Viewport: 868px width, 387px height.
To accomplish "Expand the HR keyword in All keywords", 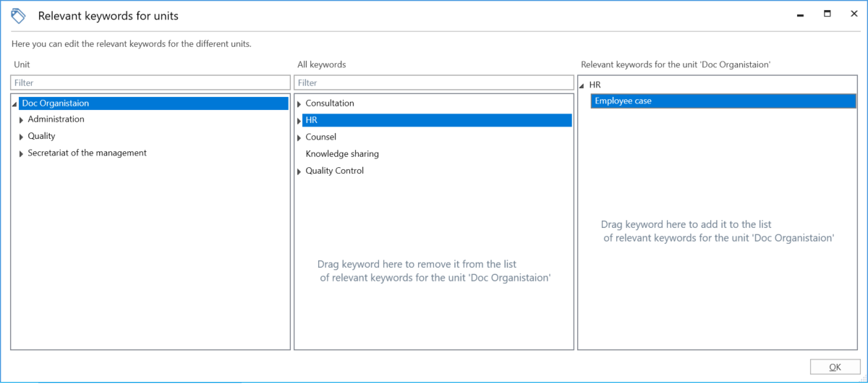I will 299,121.
